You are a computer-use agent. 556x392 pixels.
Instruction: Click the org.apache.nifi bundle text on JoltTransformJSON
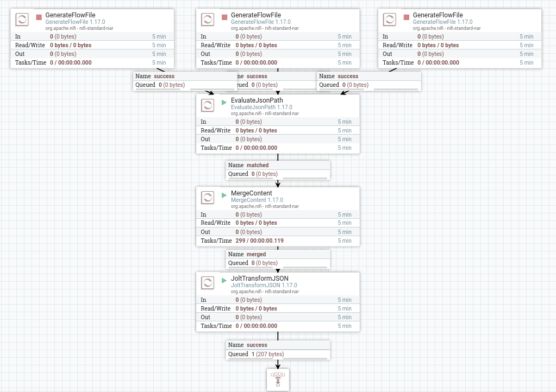point(265,292)
